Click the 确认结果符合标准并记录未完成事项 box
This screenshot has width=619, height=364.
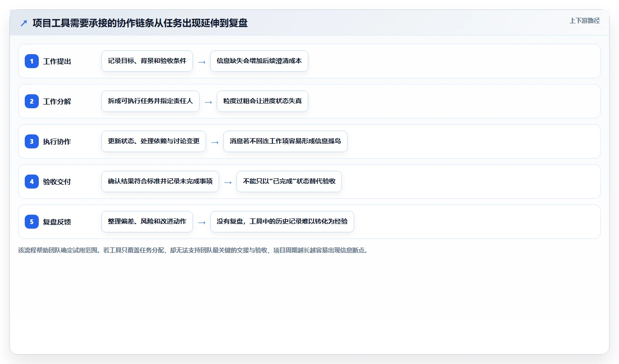point(160,182)
